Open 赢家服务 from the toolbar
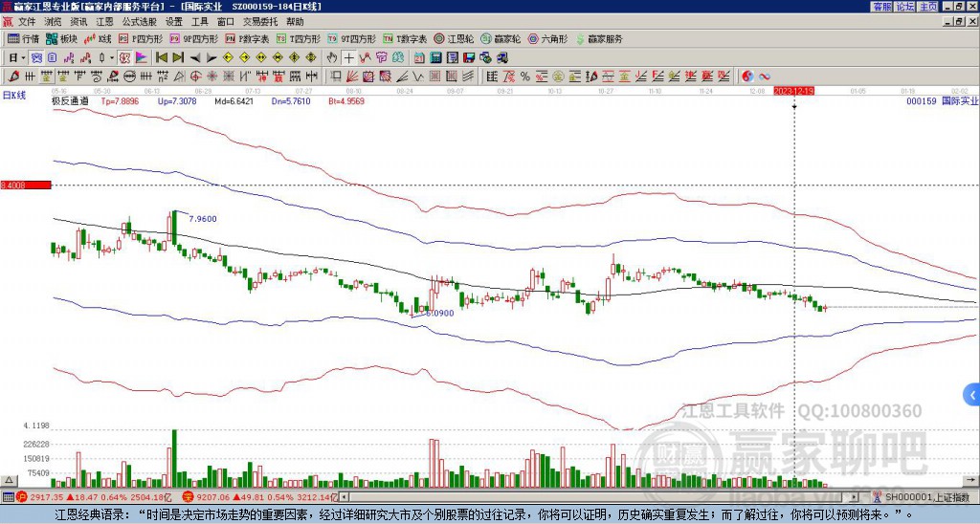980x524 pixels. (x=598, y=38)
